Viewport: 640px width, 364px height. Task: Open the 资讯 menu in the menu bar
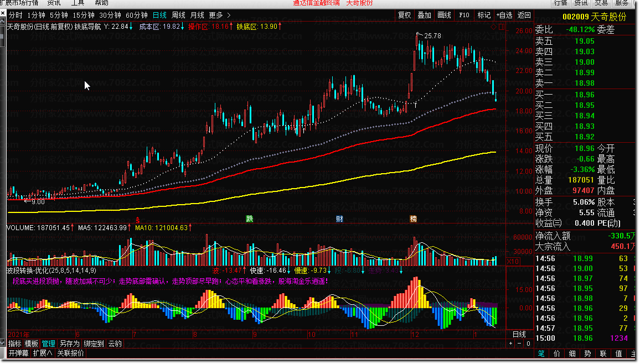tap(54, 3)
